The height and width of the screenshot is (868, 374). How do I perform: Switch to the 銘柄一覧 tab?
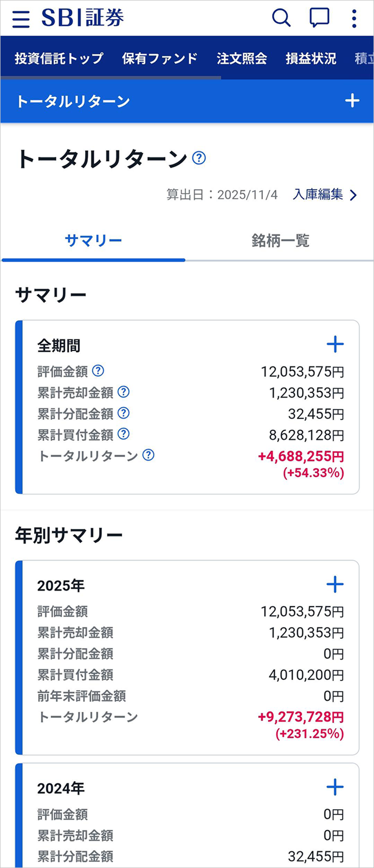[280, 241]
